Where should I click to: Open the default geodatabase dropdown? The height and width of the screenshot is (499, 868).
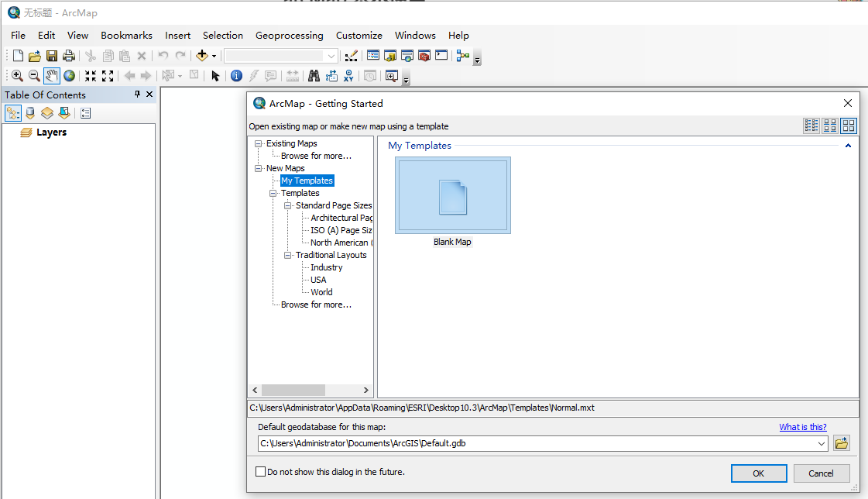pyautogui.click(x=822, y=443)
